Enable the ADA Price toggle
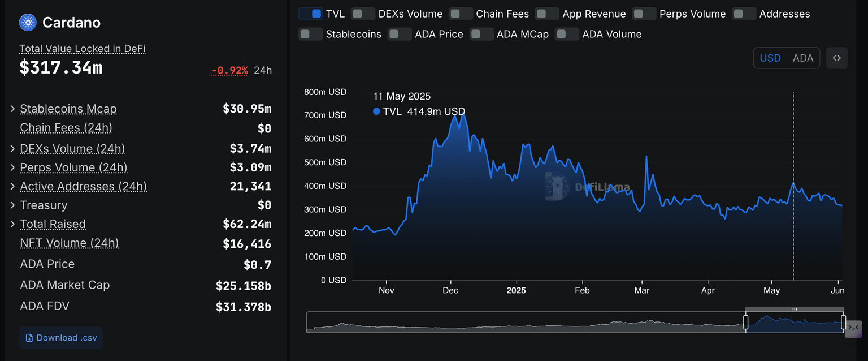 [x=400, y=34]
